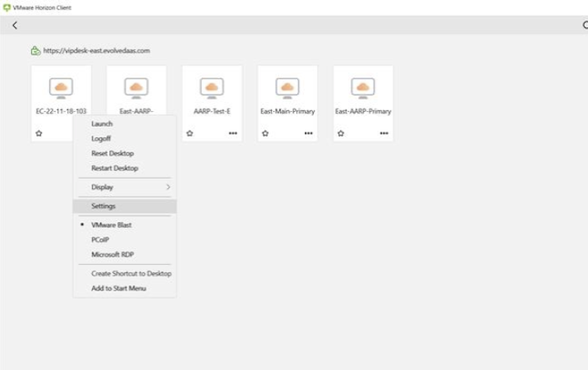
Task: Click the vipdesk-east server URL
Action: coord(96,51)
